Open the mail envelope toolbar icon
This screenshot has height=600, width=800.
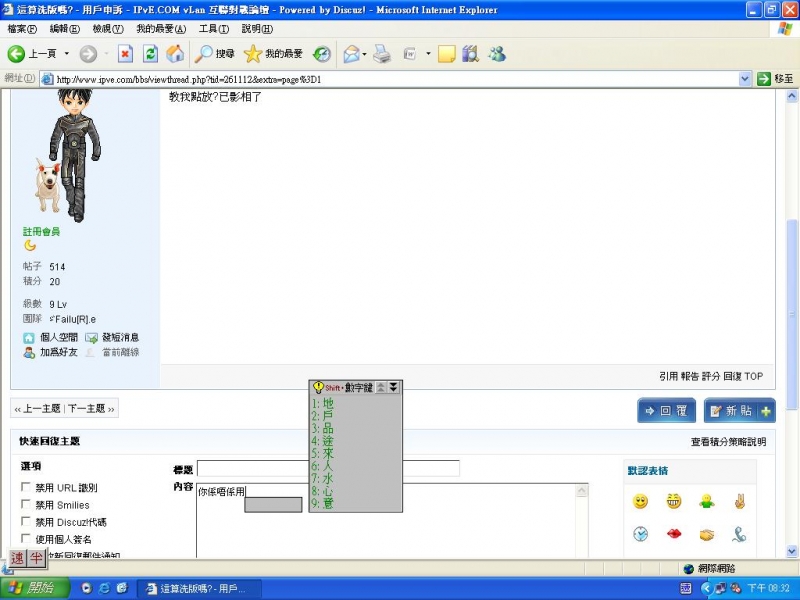pyautogui.click(x=352, y=54)
